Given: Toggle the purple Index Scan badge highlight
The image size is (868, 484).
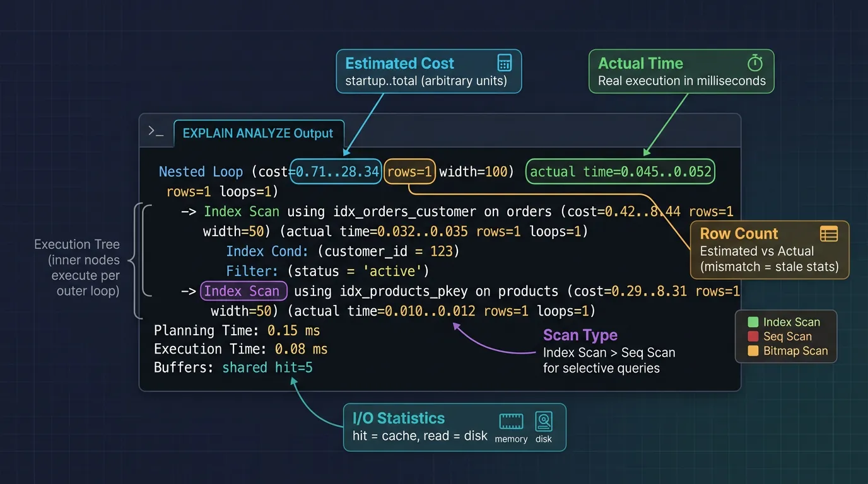Looking at the screenshot, I should [243, 291].
